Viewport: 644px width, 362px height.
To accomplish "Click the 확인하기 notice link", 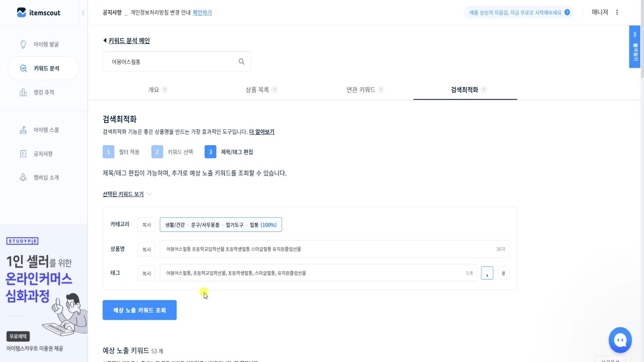I will [202, 13].
